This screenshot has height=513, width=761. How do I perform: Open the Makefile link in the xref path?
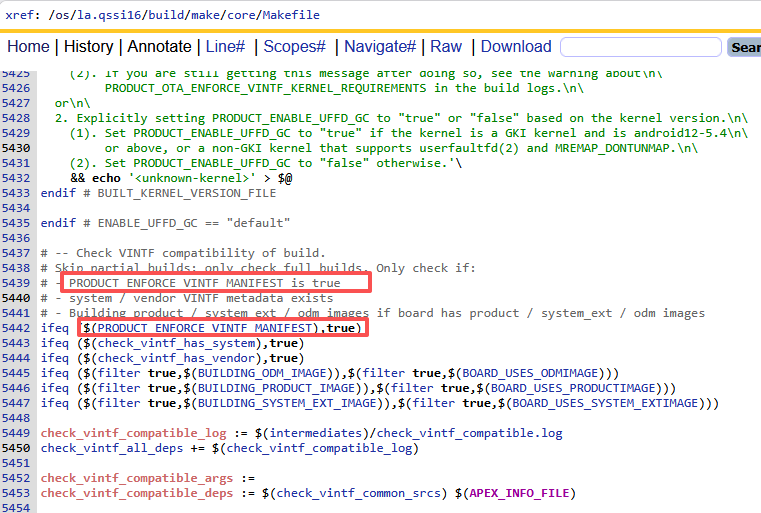(291, 15)
